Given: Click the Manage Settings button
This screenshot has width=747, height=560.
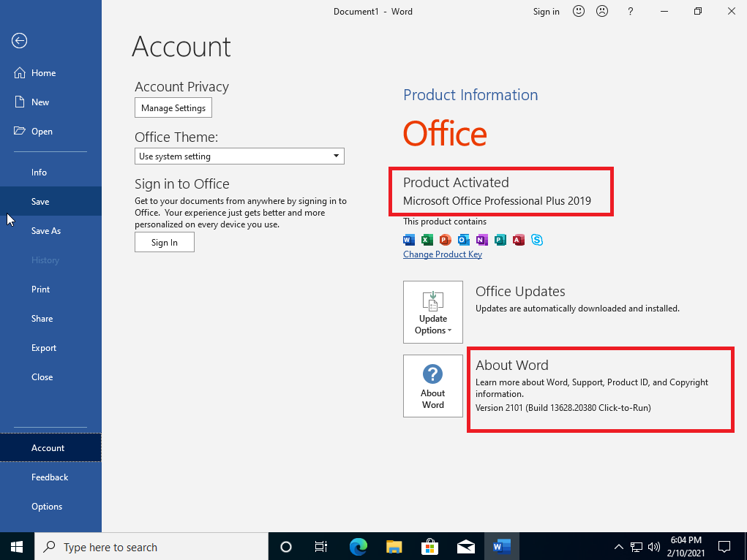Looking at the screenshot, I should tap(173, 107).
